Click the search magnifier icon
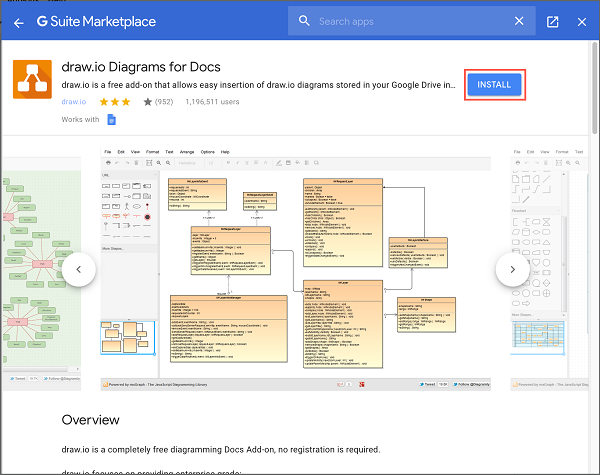This screenshot has width=600, height=475. tap(304, 21)
